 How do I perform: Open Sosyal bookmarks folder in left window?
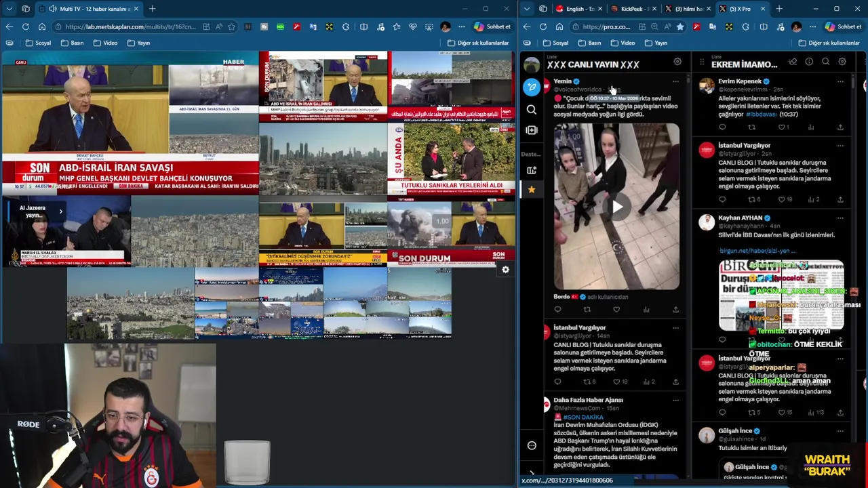click(37, 43)
